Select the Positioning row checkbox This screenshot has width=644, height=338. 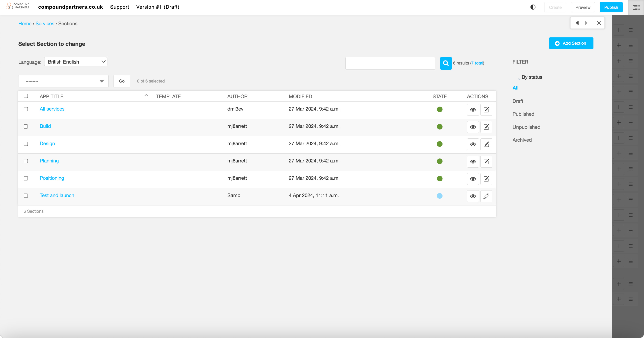[x=26, y=178]
